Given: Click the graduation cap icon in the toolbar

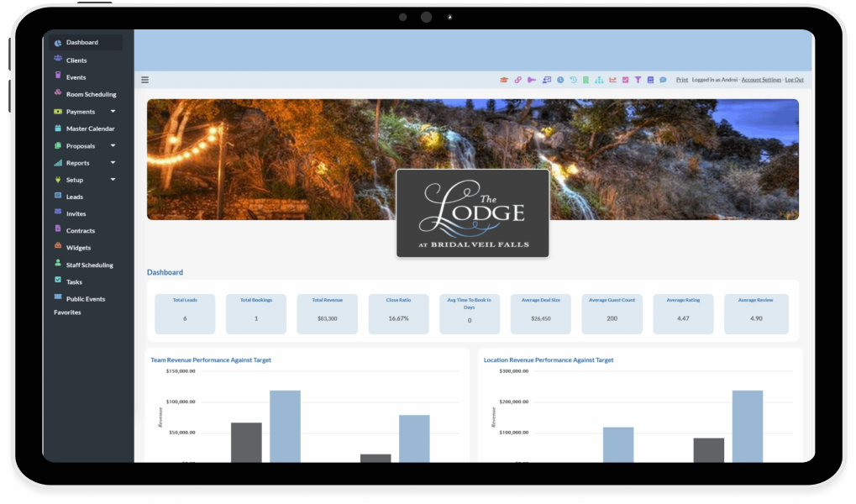Looking at the screenshot, I should coord(503,79).
